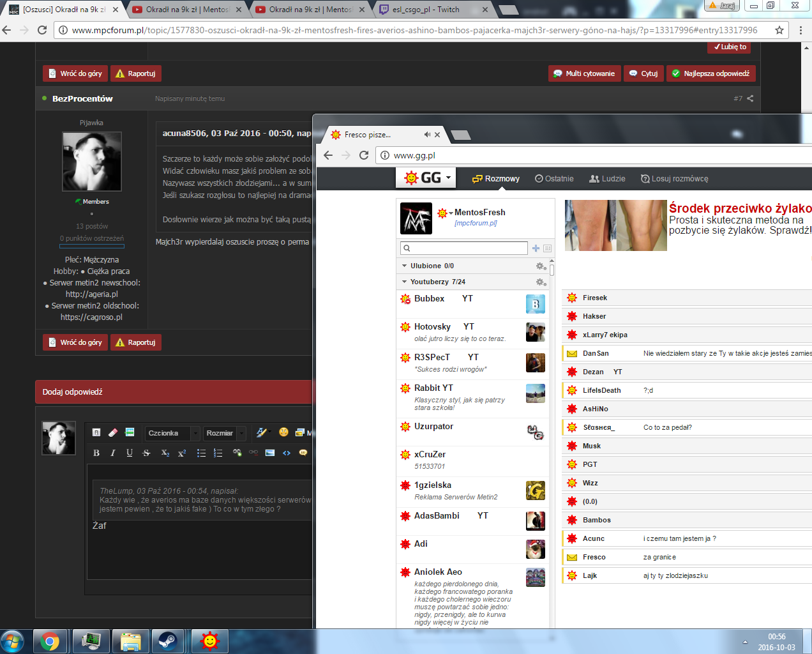Toggle italic formatting in forum editor

(113, 453)
